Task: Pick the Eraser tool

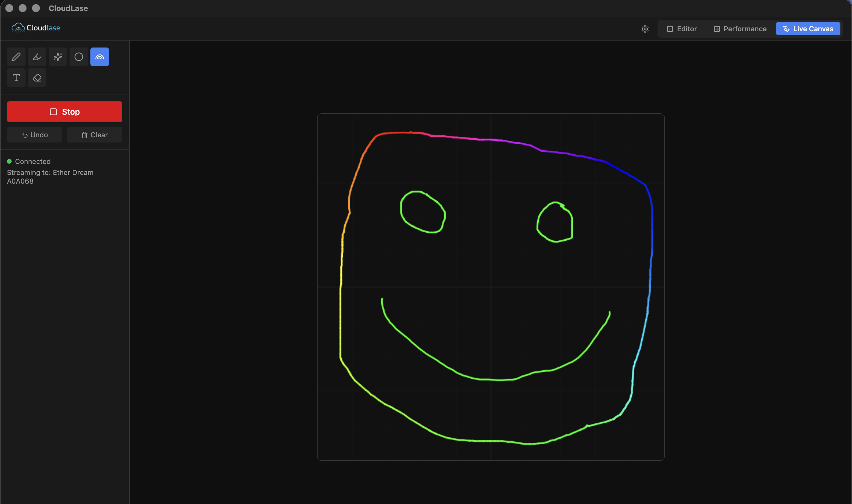Action: click(x=37, y=78)
